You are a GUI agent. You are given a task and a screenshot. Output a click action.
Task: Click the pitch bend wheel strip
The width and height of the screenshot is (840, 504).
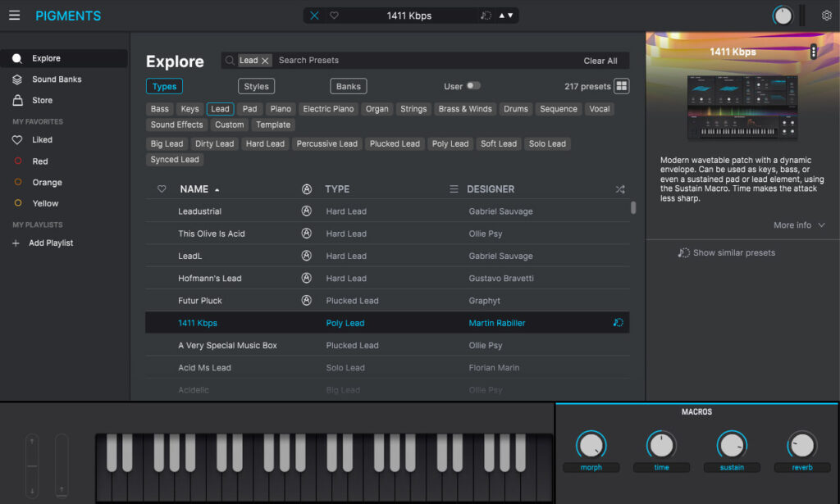coord(32,465)
